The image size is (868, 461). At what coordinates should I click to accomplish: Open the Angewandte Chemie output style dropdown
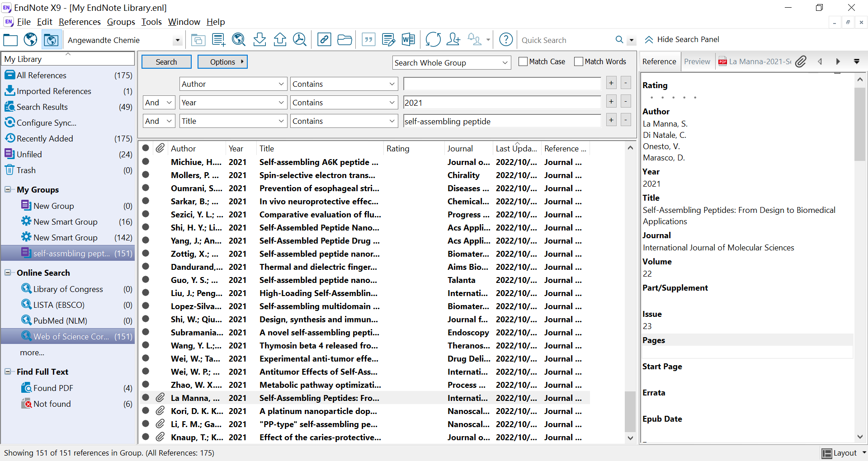(177, 40)
